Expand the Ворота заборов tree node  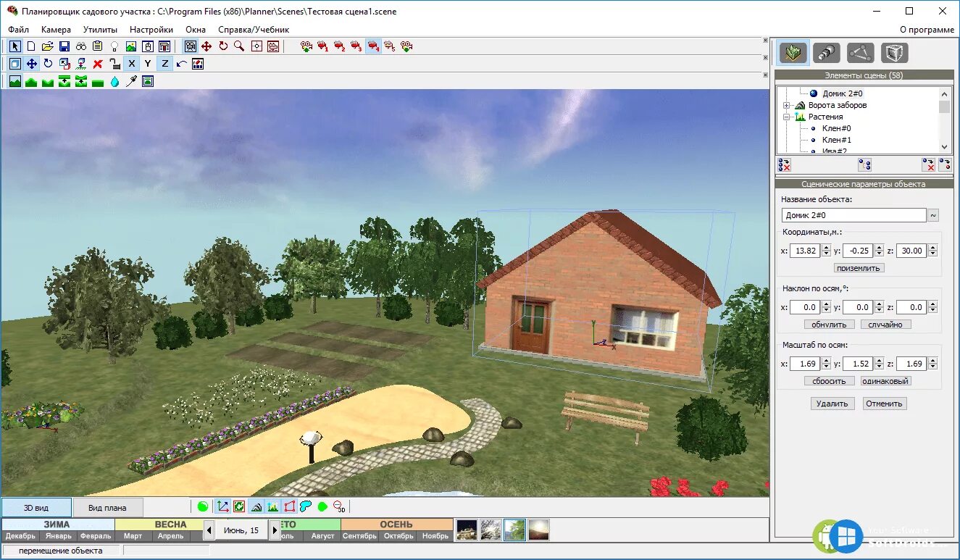coord(787,106)
